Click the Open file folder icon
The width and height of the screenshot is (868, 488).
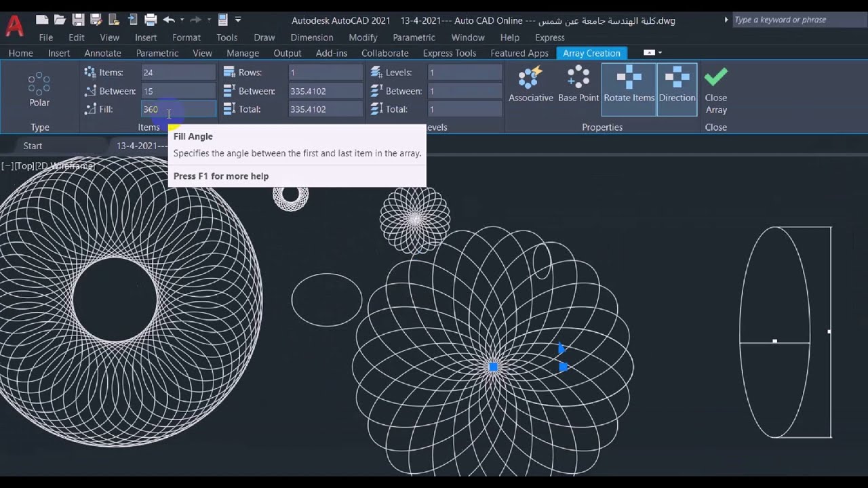(60, 20)
